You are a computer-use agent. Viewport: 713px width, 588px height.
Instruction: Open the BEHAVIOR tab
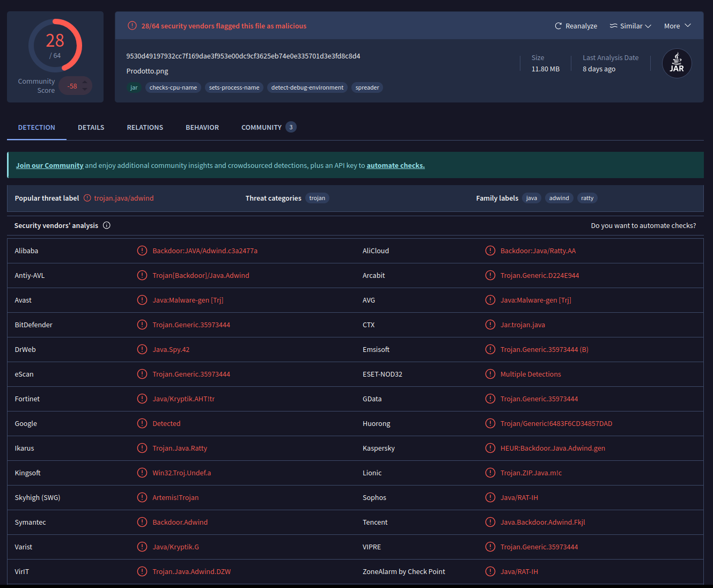tap(202, 128)
